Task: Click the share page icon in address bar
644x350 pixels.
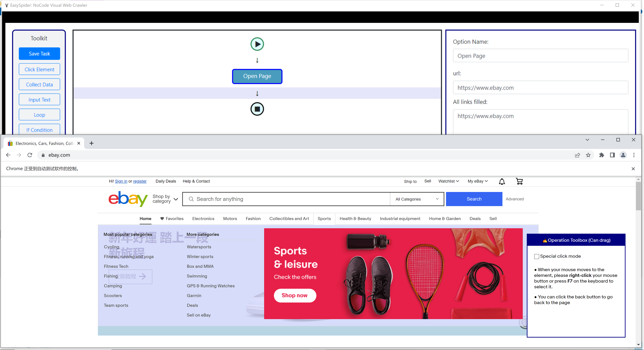Action: coord(578,155)
